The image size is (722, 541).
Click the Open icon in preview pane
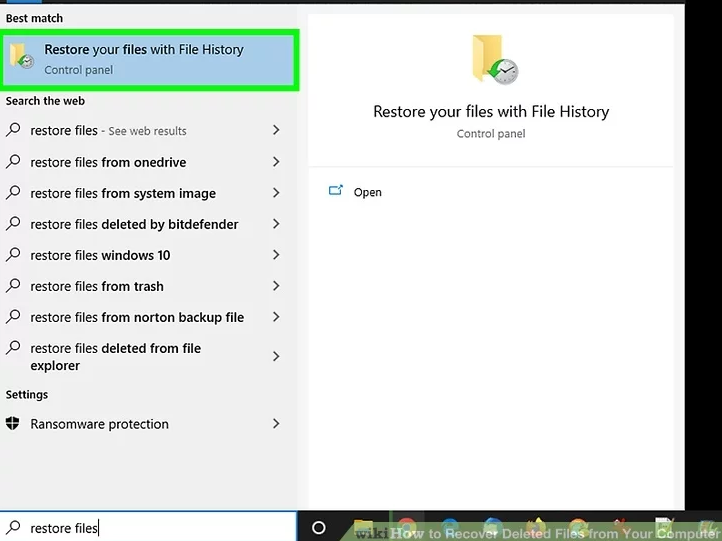point(336,191)
